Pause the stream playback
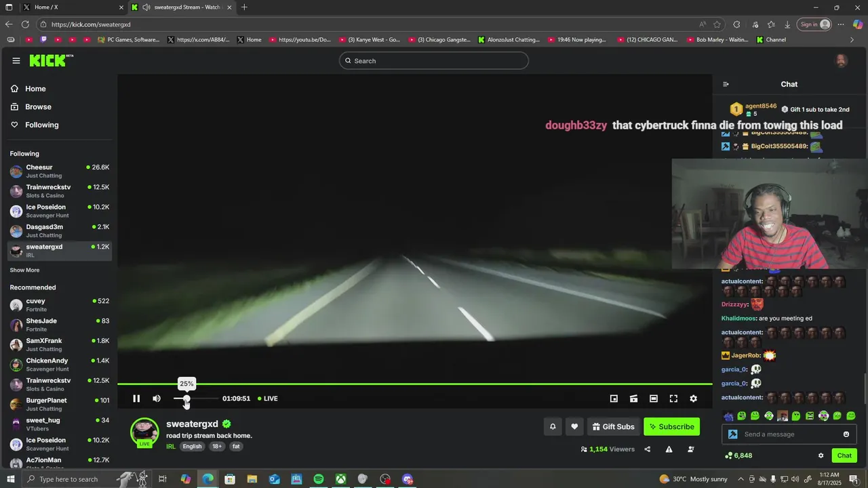This screenshot has height=488, width=868. pyautogui.click(x=136, y=399)
